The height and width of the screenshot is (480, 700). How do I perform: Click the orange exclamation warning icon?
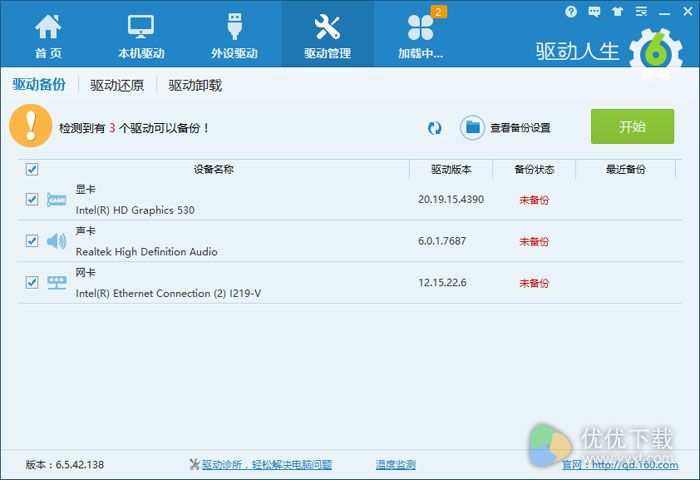tap(31, 126)
